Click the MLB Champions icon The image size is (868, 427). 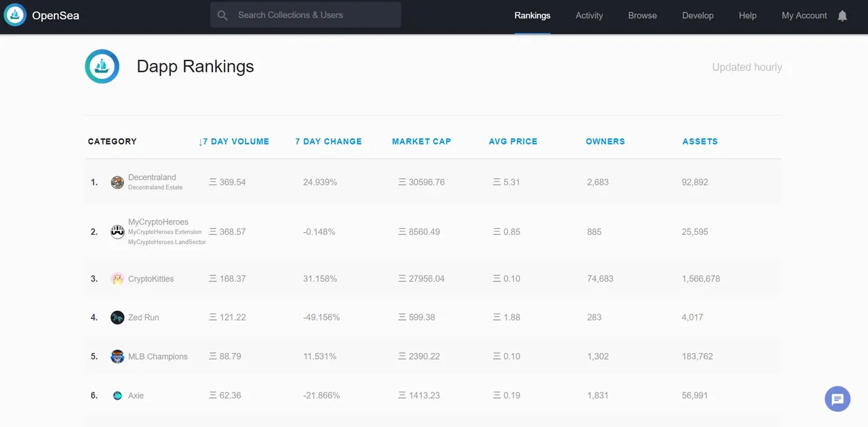pyautogui.click(x=117, y=356)
